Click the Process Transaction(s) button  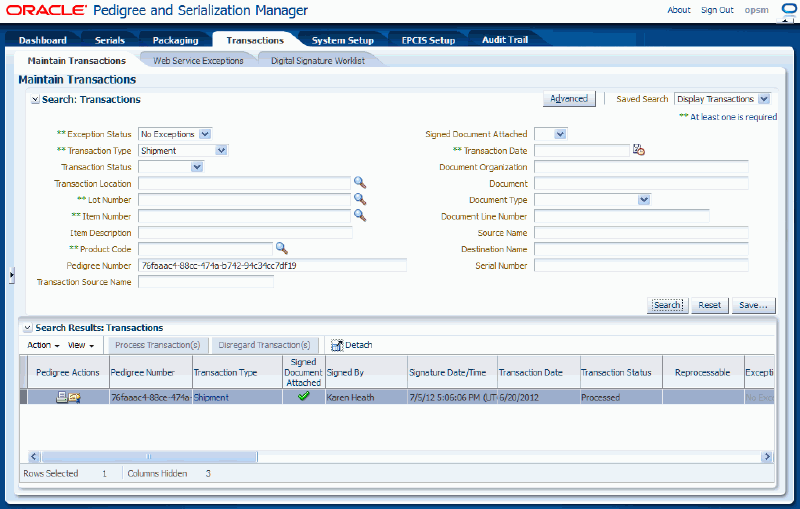(157, 345)
